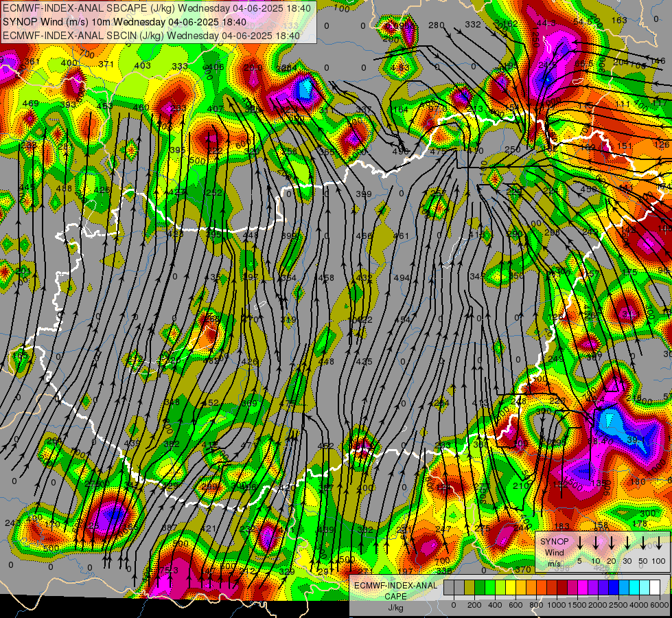Select the SBCIN title line in the header box
Screen dimensions: 672x618
tap(151, 36)
